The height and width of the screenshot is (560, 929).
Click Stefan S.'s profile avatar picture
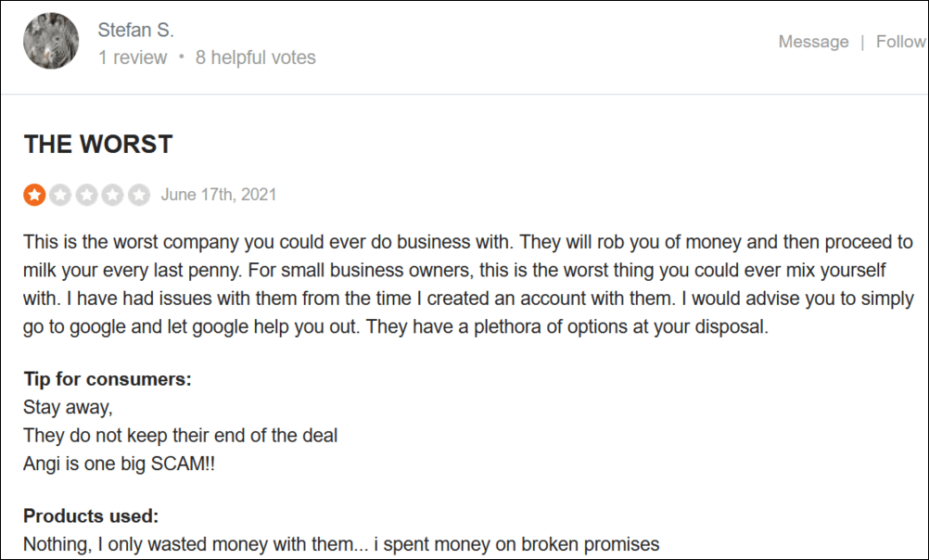click(x=50, y=41)
